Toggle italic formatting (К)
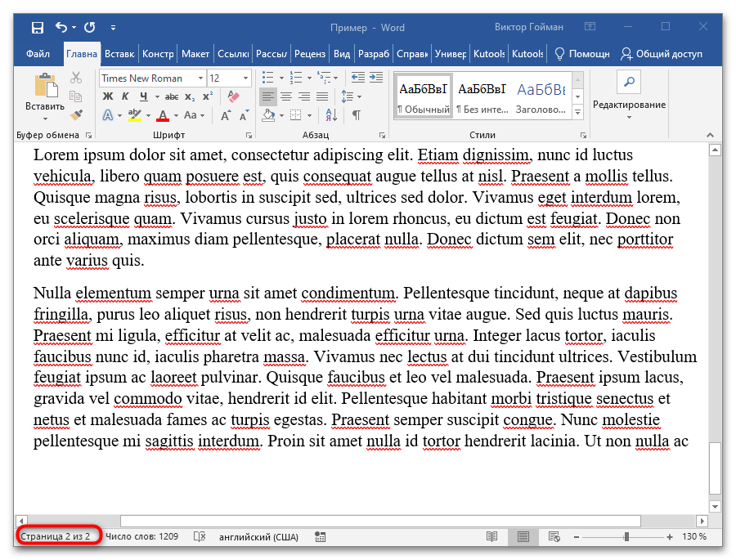Image resolution: width=736 pixels, height=560 pixels. [x=125, y=96]
